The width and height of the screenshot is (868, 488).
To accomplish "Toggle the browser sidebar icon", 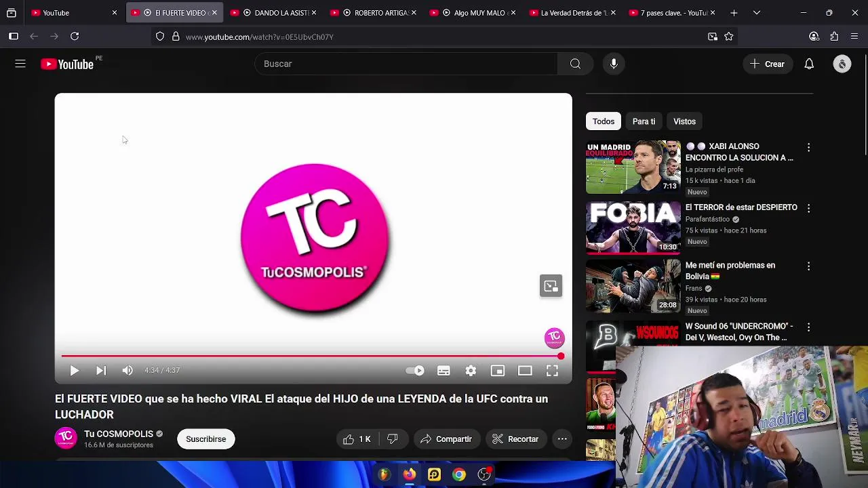I will pyautogui.click(x=14, y=36).
